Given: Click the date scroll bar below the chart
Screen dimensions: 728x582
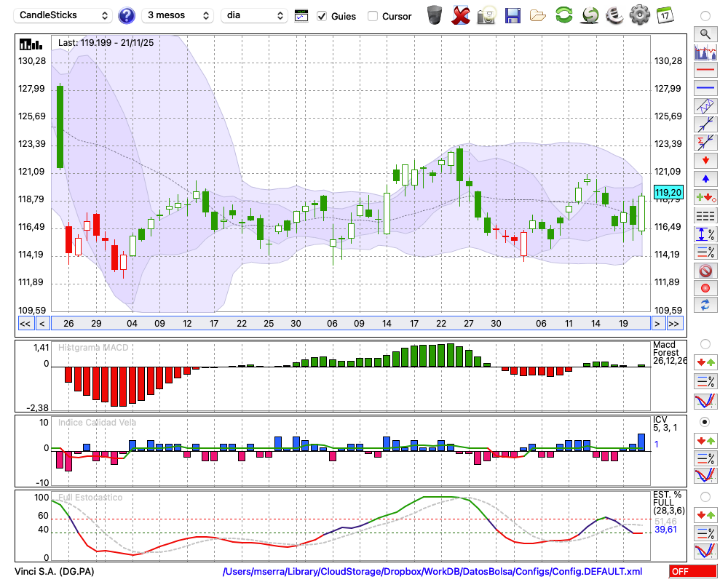Looking at the screenshot, I should [x=351, y=324].
